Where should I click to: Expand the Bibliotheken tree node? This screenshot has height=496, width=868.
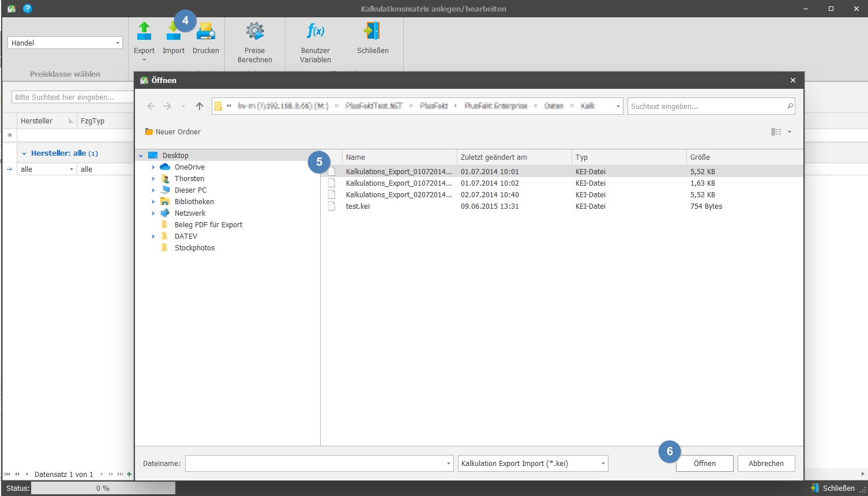pos(153,202)
